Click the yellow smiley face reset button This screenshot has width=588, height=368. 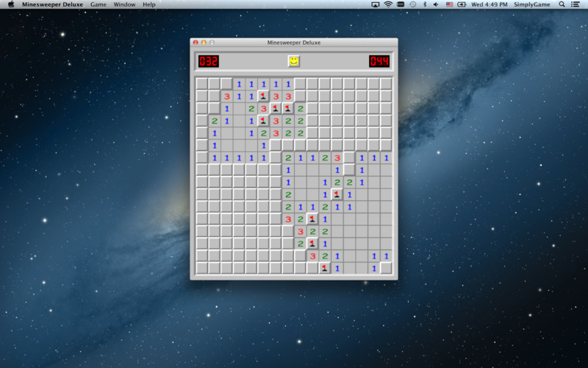click(x=293, y=61)
